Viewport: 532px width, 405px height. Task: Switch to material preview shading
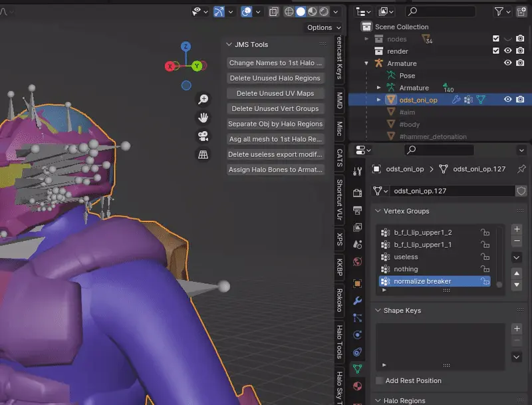point(313,12)
